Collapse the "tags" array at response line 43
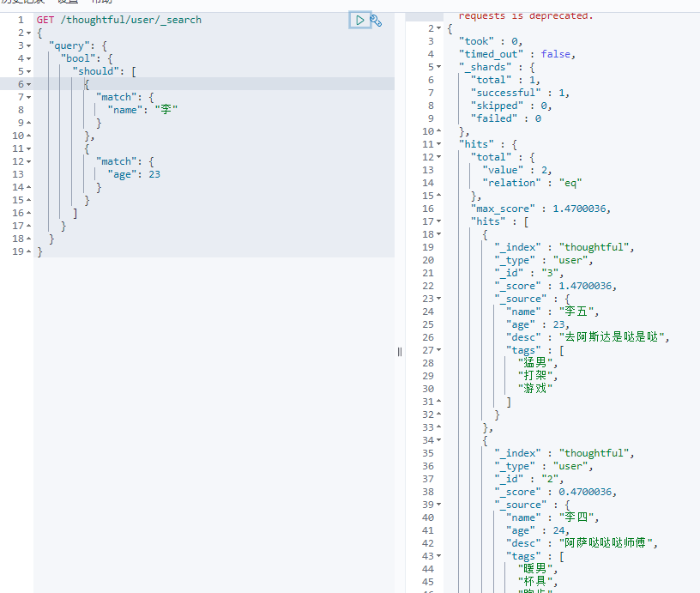 [439, 556]
